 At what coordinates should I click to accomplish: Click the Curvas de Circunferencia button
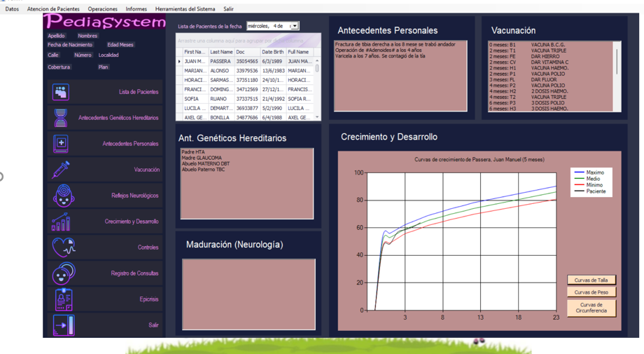591,308
